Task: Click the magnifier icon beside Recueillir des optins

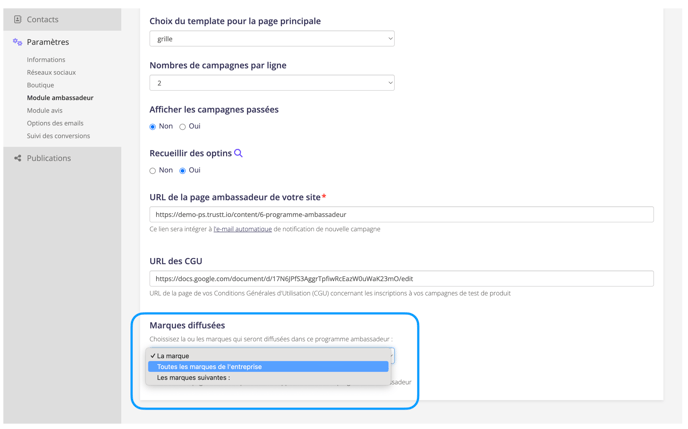Action: click(x=238, y=153)
